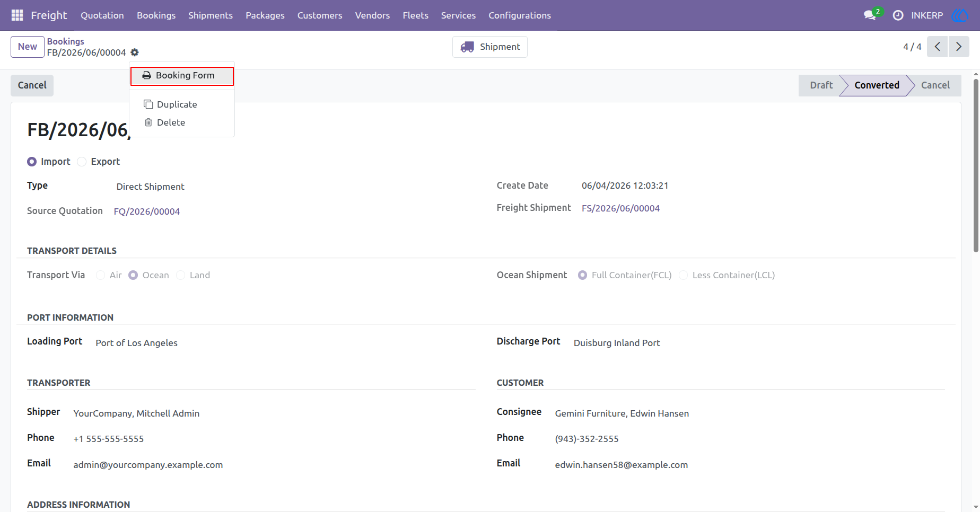Open the apps grid menu icon
980x512 pixels.
tap(17, 15)
